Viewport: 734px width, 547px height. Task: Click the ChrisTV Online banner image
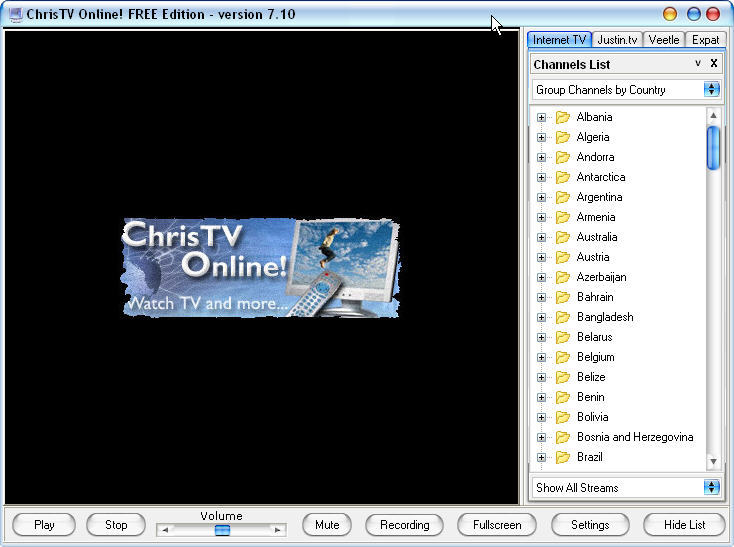point(261,268)
